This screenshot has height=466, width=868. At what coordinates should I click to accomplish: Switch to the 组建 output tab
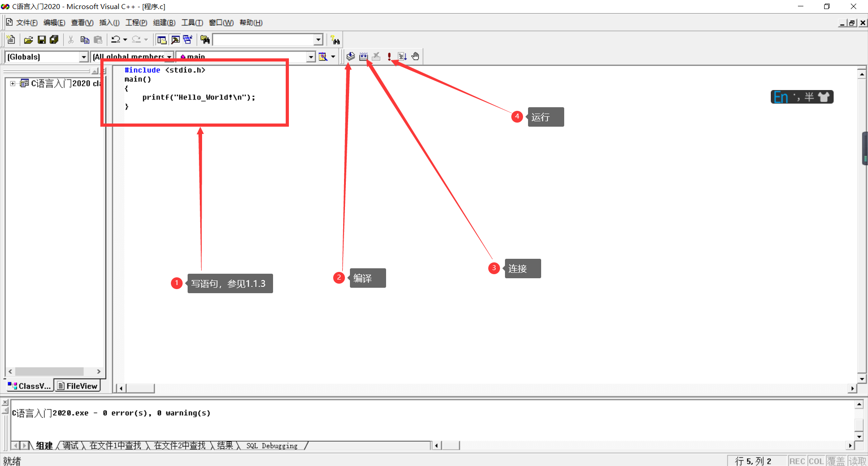click(44, 446)
